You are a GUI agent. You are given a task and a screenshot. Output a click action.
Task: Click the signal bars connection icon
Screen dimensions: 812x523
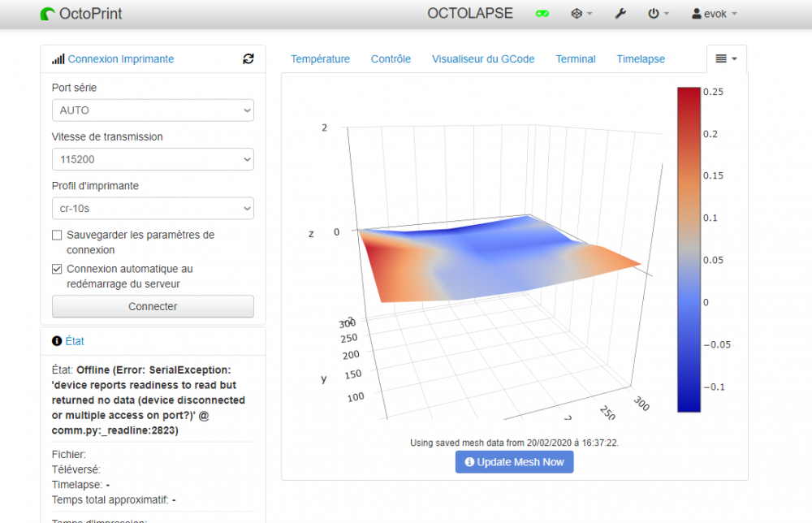(x=58, y=59)
